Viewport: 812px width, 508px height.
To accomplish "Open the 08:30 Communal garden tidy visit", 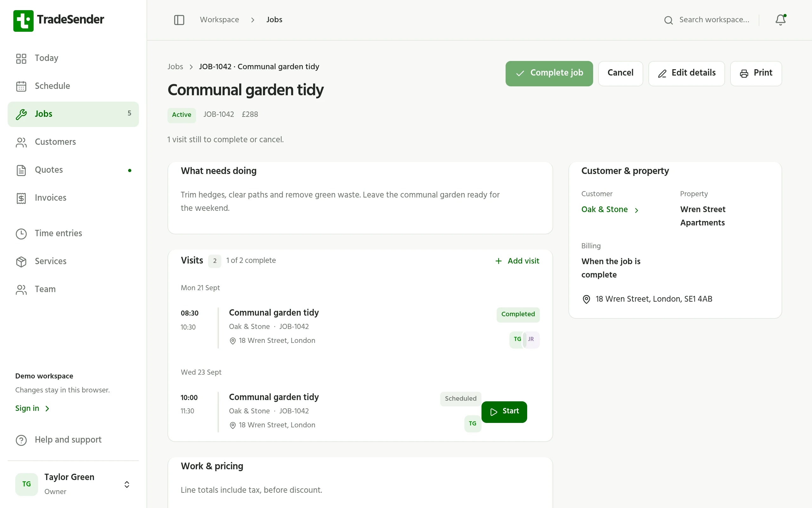I will [x=274, y=313].
